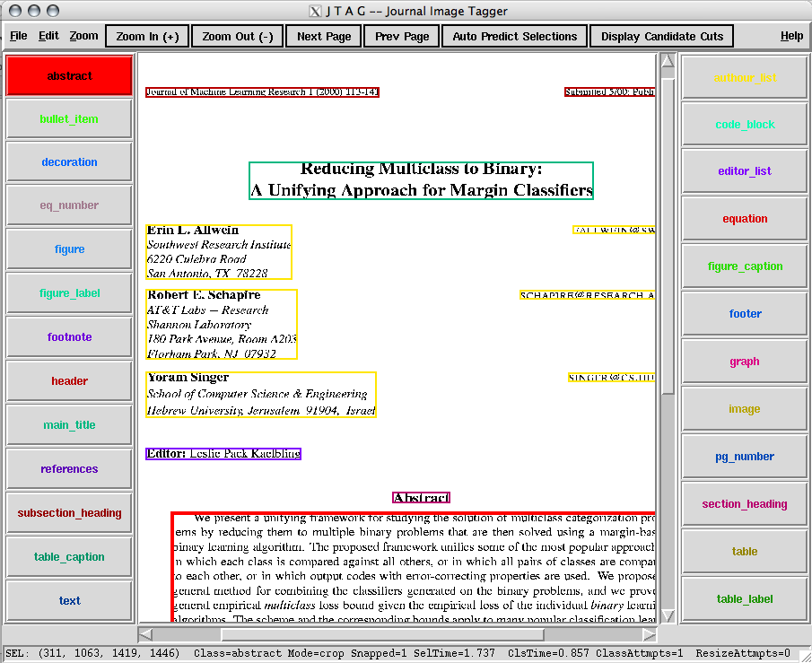Select the main_title class button
812x663 pixels.
tap(69, 425)
